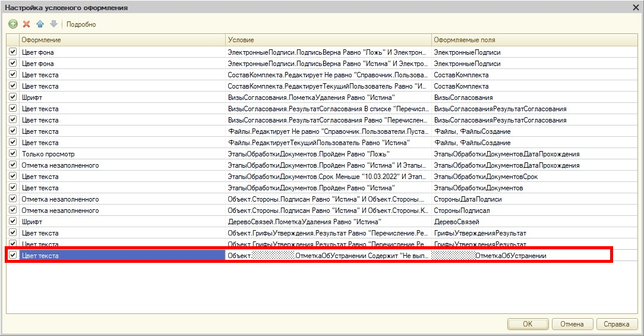
Task: Sort by the Условие column header
Action: pos(328,40)
